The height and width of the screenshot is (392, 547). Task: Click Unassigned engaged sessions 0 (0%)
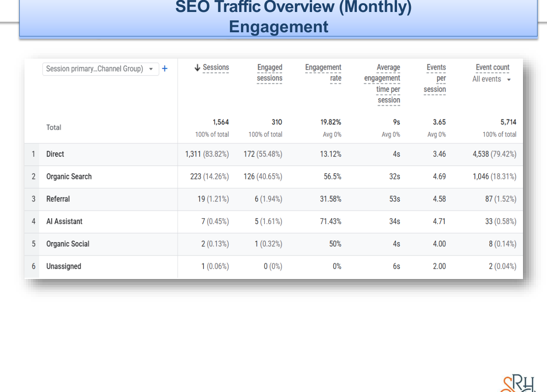tap(273, 266)
